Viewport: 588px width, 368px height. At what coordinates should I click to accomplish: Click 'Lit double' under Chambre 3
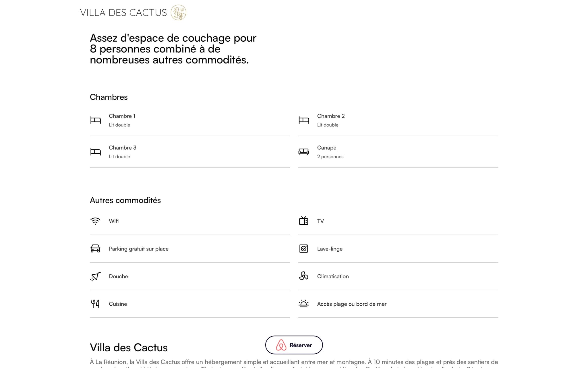tap(119, 157)
